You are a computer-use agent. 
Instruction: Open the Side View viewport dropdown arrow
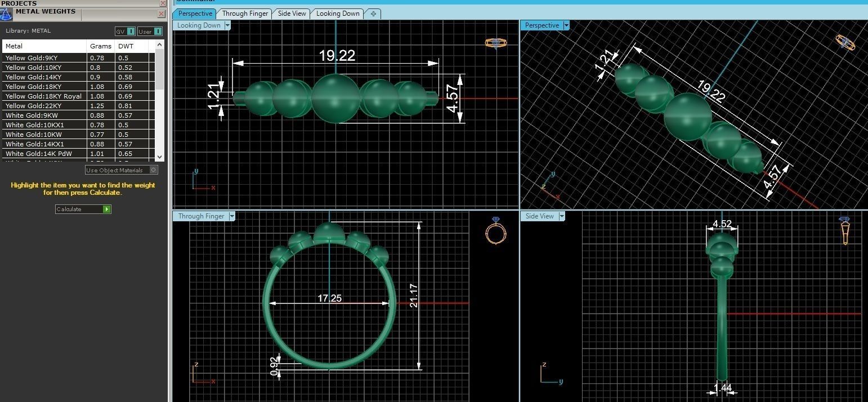[562, 216]
